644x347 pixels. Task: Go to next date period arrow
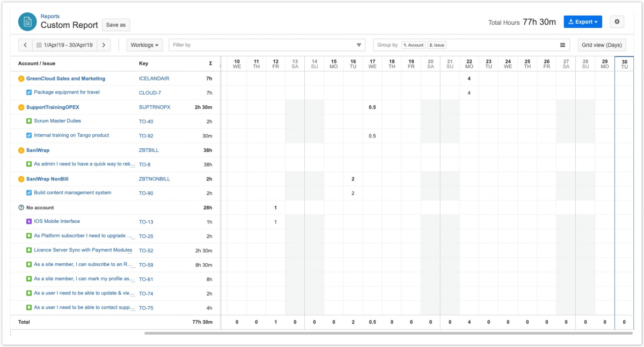[104, 45]
